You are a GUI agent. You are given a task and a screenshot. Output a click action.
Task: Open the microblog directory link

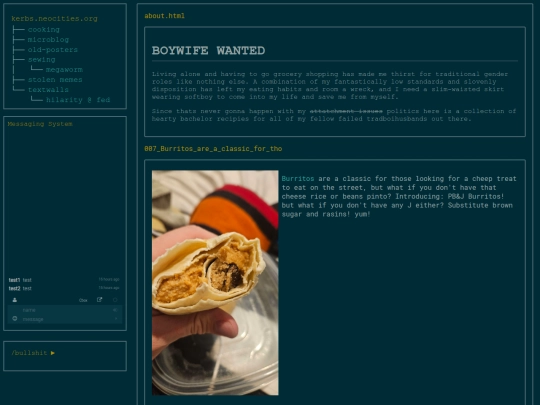click(x=48, y=40)
